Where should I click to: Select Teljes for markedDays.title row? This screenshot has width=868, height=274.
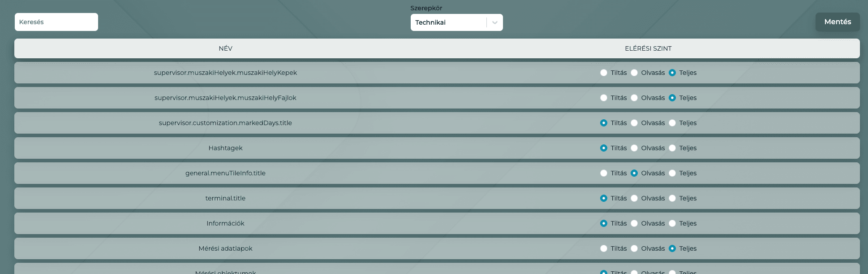672,123
